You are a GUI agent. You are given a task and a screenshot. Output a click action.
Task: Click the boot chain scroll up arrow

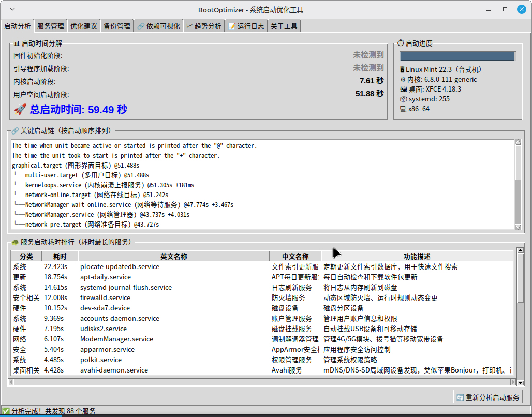point(518,142)
